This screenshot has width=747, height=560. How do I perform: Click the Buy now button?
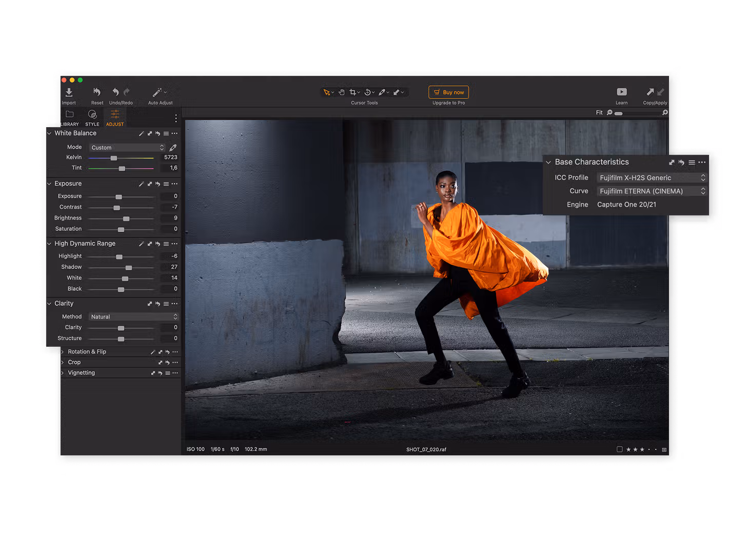tap(448, 92)
